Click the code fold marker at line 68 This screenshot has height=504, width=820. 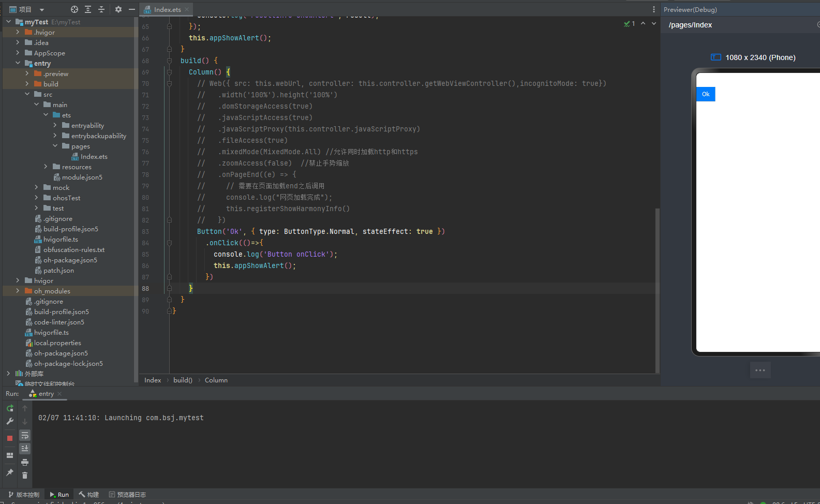click(x=169, y=61)
